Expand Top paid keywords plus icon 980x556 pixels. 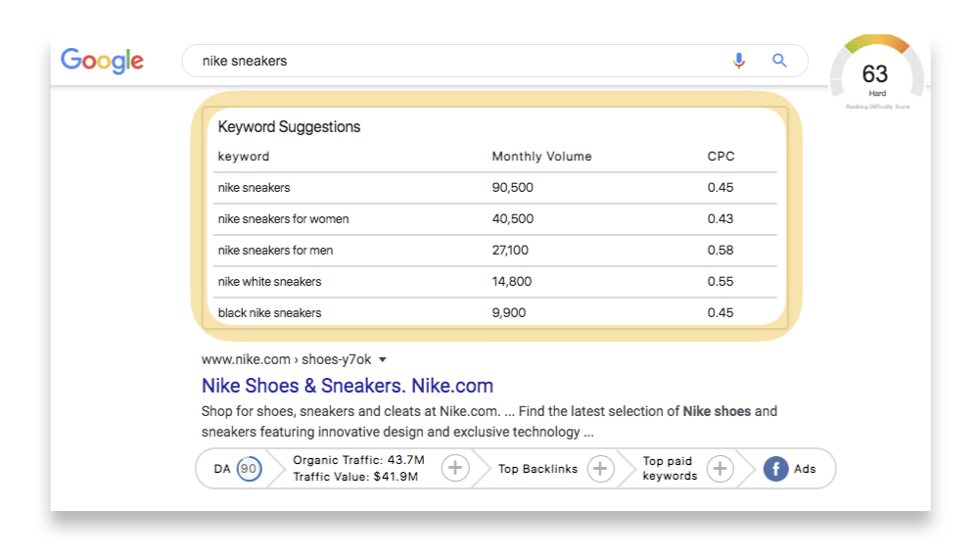coord(720,469)
